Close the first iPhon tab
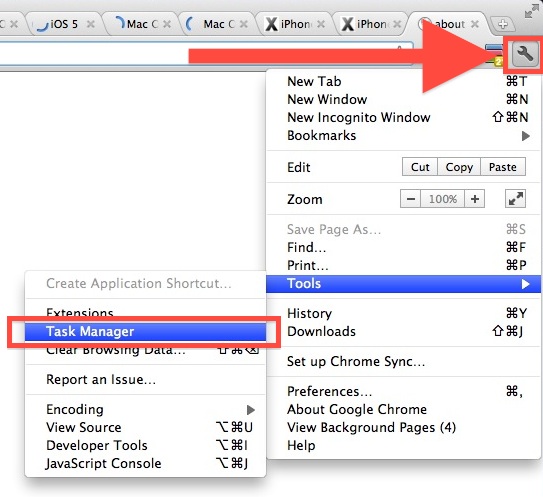This screenshot has height=497, width=543. [x=321, y=24]
